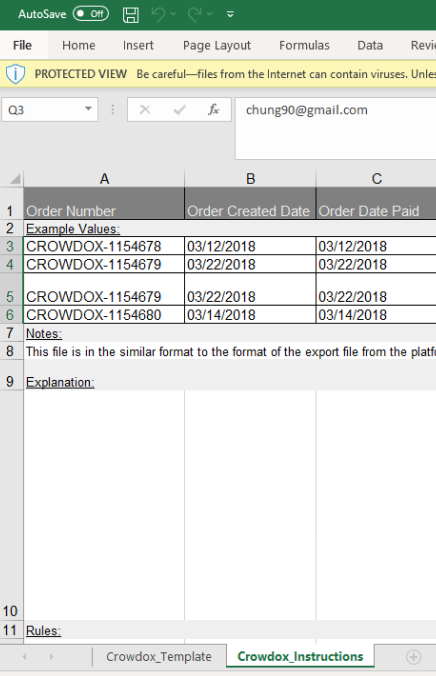This screenshot has width=436, height=676.
Task: Click 03/14/2018 in Order Date Paid column
Action: [x=376, y=315]
